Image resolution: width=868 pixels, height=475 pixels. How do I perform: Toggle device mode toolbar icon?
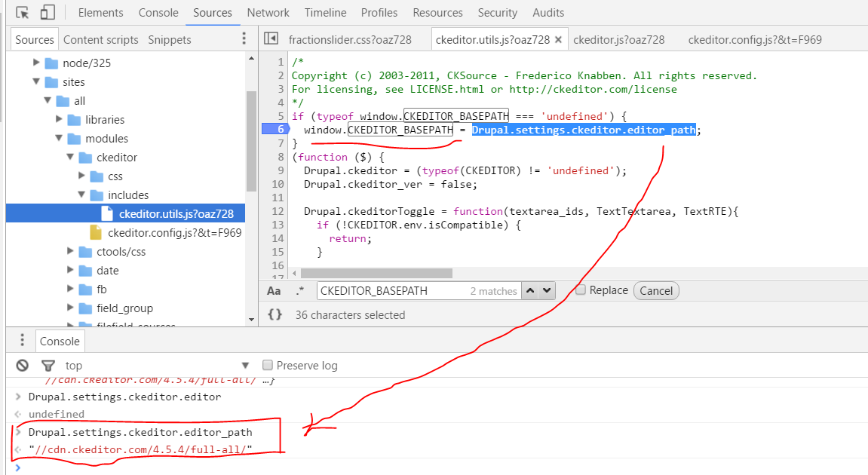(x=48, y=13)
